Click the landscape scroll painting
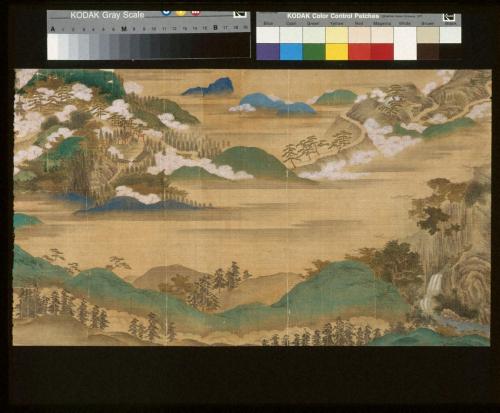 [252, 207]
